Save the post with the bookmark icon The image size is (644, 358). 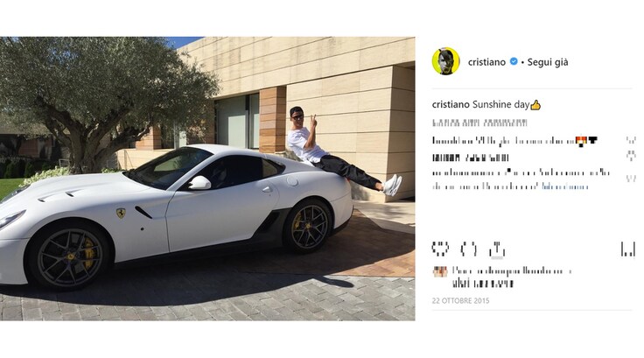627,249
